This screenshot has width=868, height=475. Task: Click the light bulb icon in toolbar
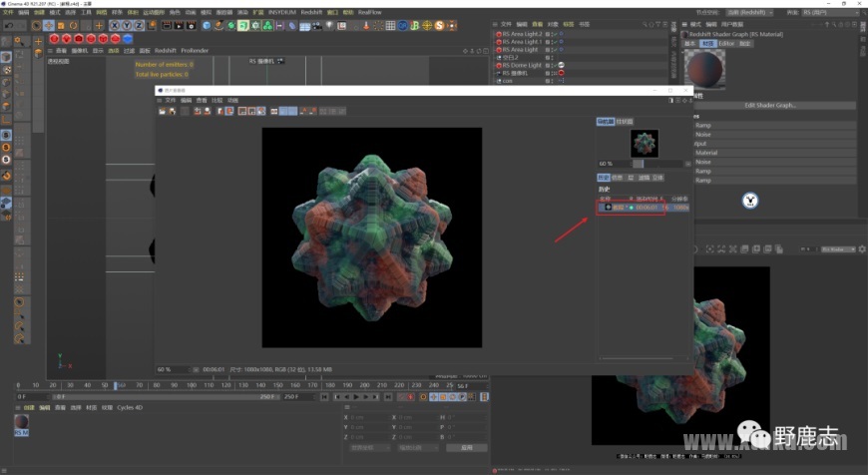coord(329,26)
